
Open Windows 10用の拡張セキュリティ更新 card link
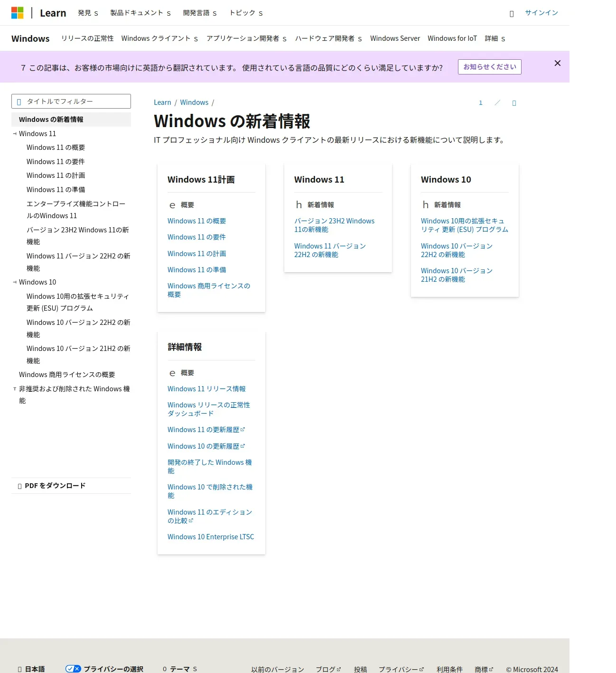pyautogui.click(x=464, y=225)
